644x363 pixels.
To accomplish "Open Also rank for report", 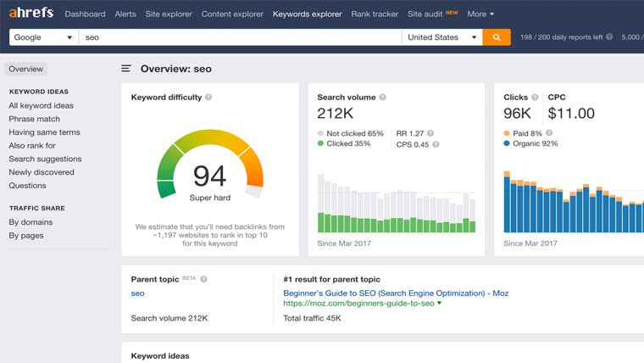I will point(32,146).
